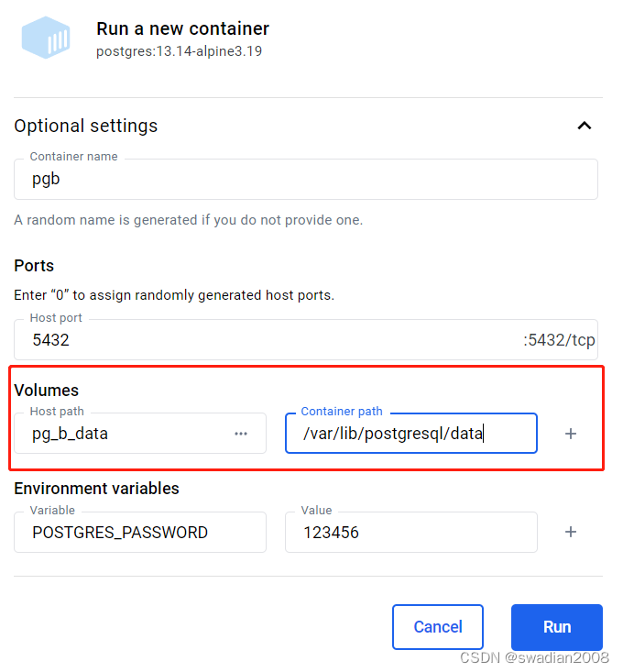
Task: Click into the Container path field
Action: coord(410,434)
